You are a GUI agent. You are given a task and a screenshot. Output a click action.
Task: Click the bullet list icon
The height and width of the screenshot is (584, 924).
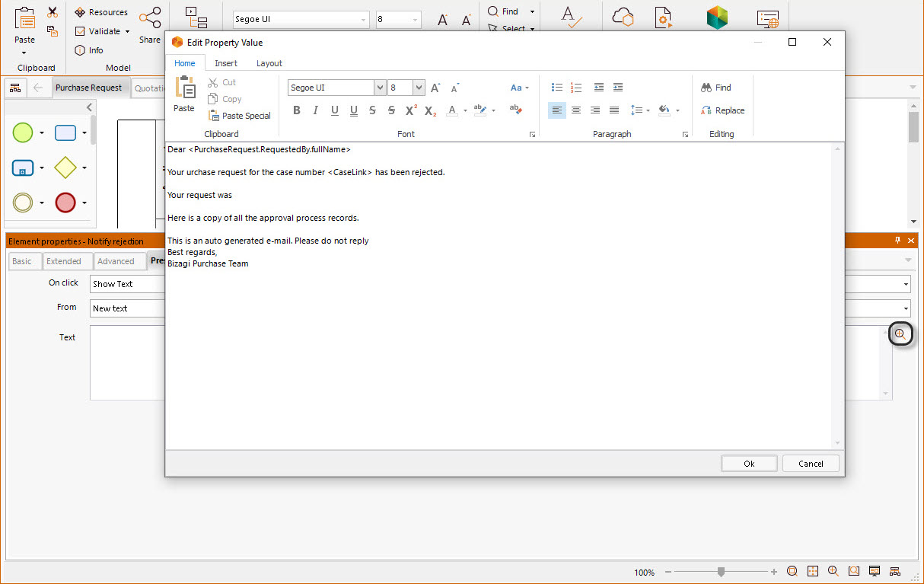[556, 88]
